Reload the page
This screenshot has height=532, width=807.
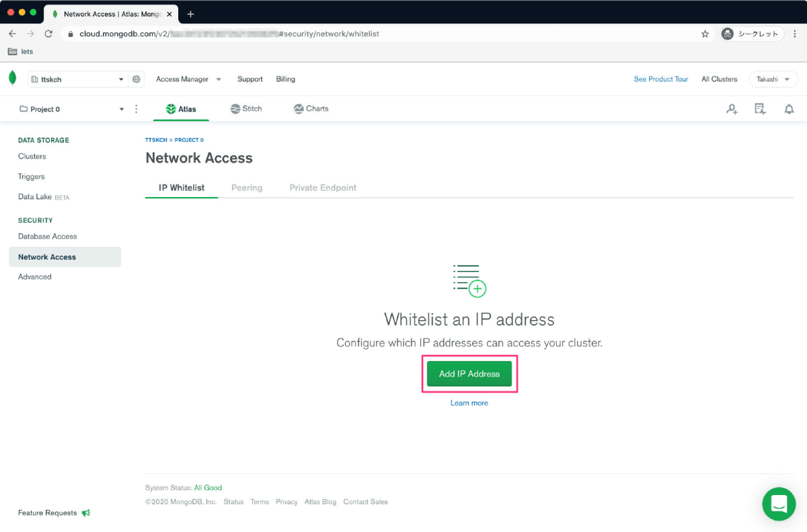(x=48, y=34)
